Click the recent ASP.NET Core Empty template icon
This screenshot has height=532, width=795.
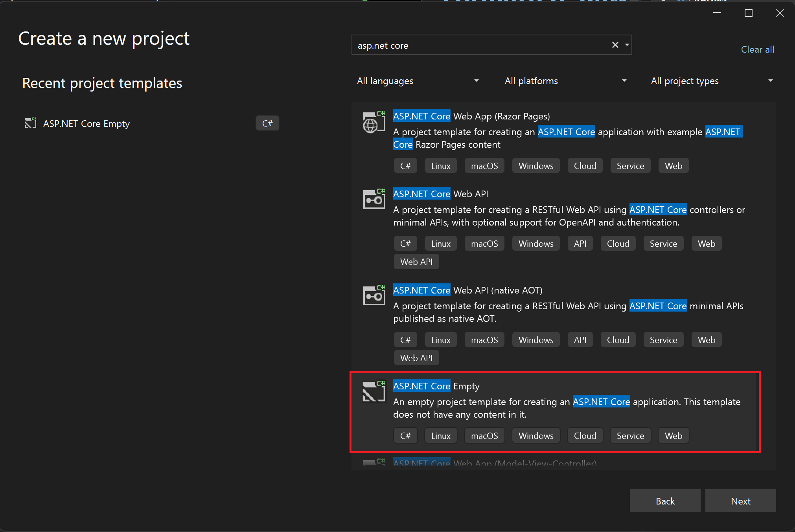point(30,123)
